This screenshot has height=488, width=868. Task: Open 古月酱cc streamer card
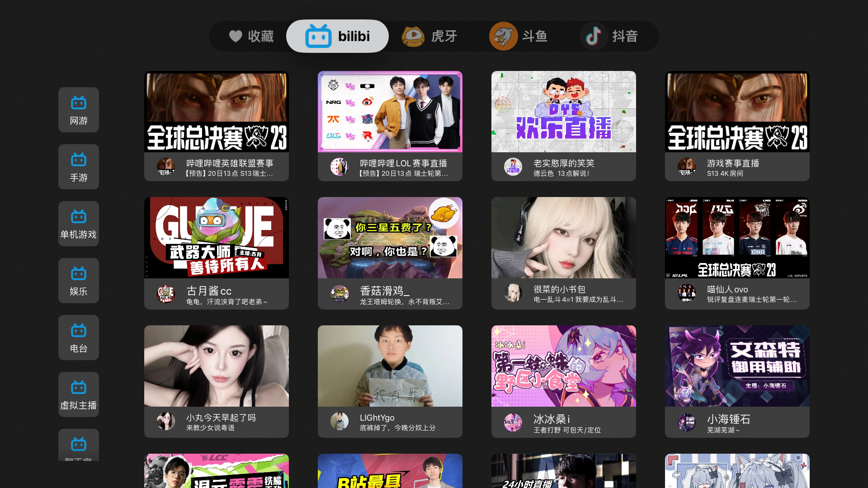pyautogui.click(x=217, y=253)
